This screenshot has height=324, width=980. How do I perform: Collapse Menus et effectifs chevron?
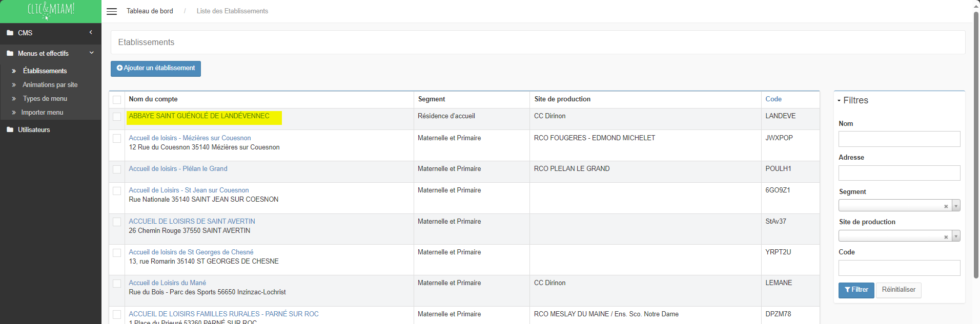point(92,53)
